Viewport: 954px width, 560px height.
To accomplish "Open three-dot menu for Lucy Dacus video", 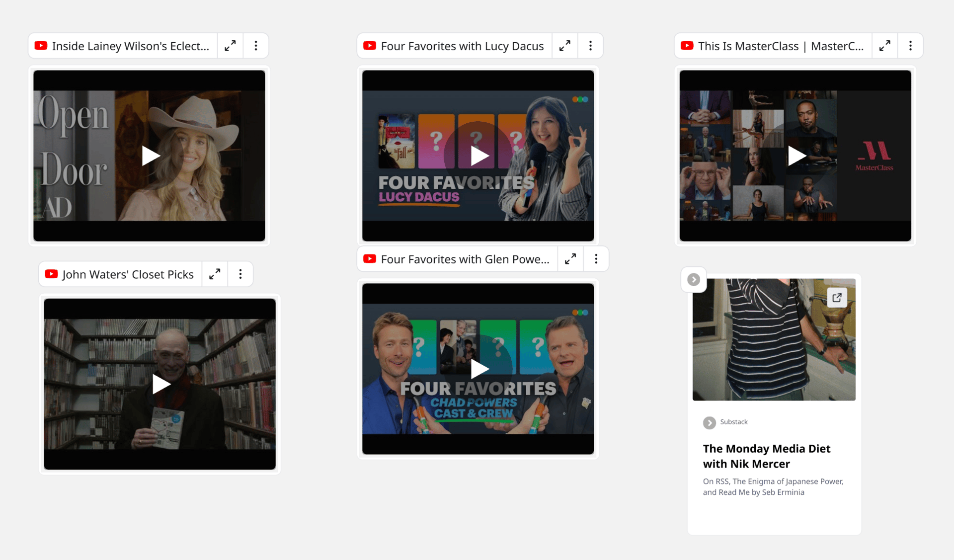I will pyautogui.click(x=590, y=46).
